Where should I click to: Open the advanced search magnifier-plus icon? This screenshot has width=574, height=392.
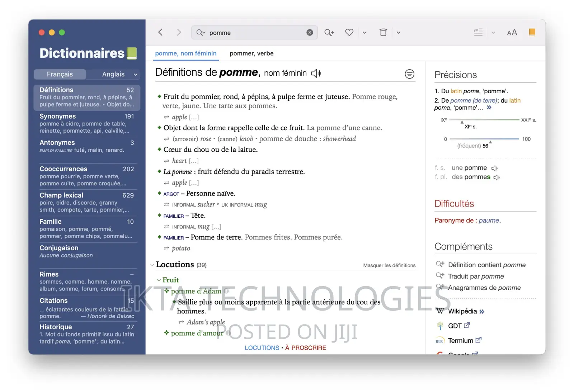pos(329,33)
